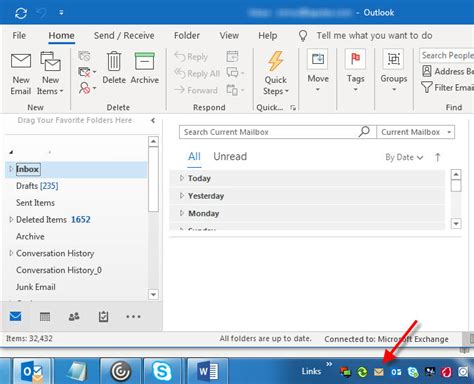Open the Send / Receive tab
Screen dimensions: 474x384
click(124, 35)
